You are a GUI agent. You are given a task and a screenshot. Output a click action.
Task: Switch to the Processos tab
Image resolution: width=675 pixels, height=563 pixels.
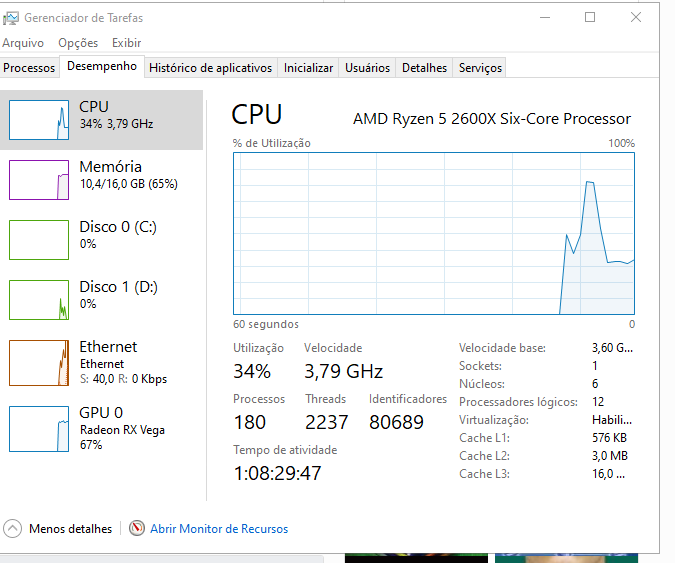coord(29,68)
